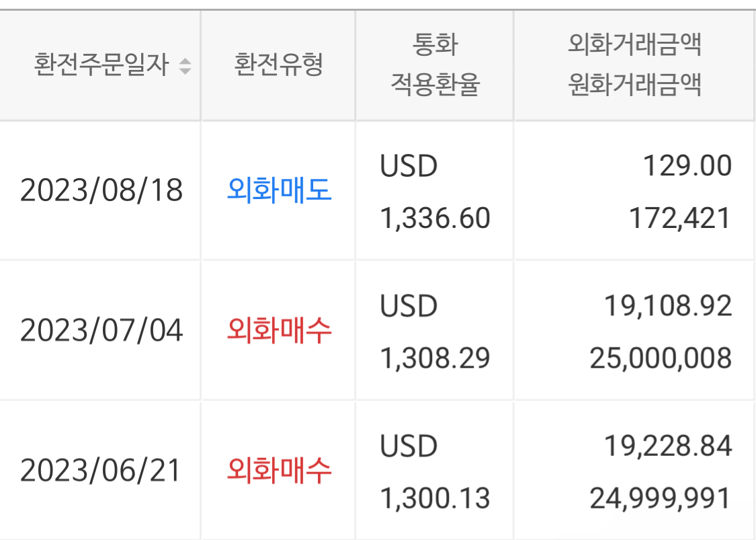Click the 환전주문일자 column header
This screenshot has height=540, width=756.
tap(101, 65)
